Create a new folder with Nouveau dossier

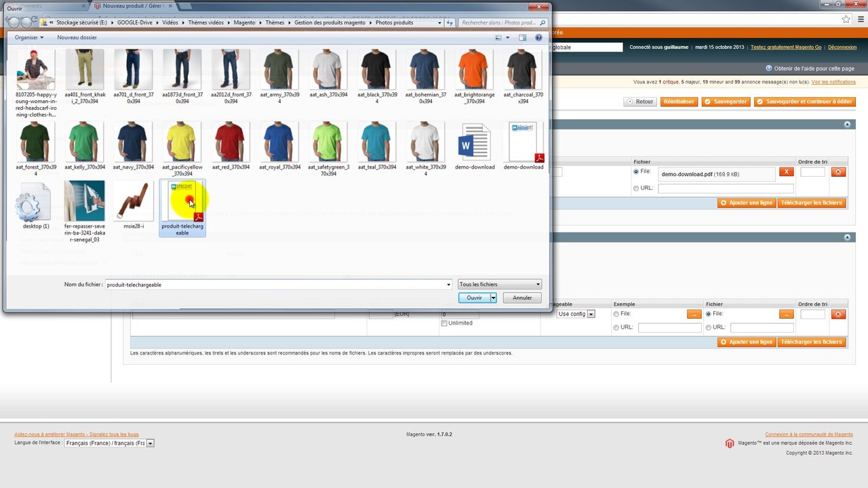[x=77, y=37]
